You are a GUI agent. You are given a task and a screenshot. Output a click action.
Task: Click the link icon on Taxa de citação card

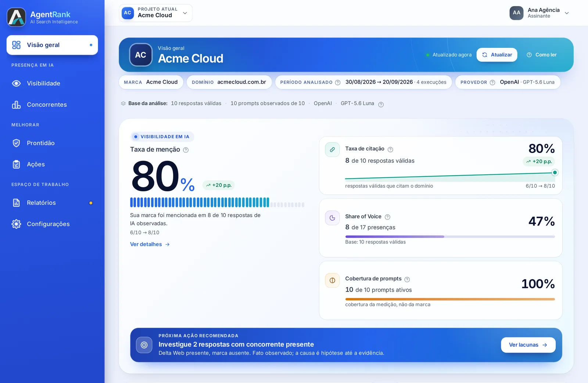click(x=332, y=150)
